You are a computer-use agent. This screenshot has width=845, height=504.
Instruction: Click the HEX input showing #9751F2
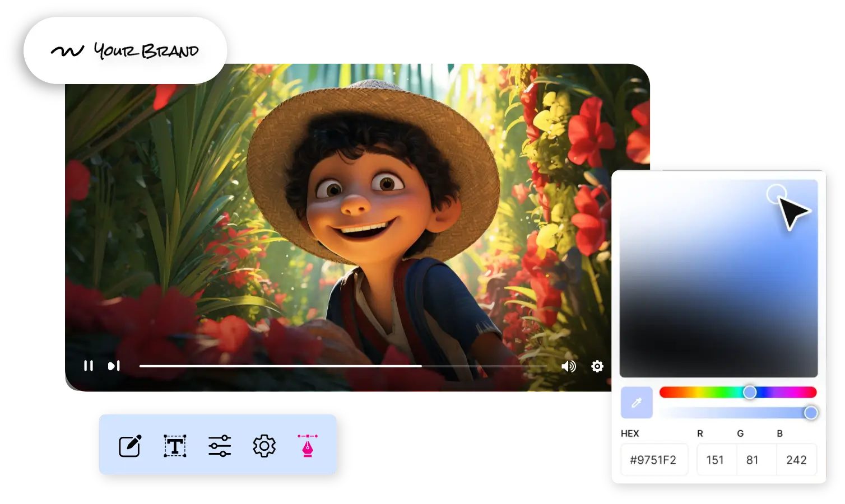[654, 459]
